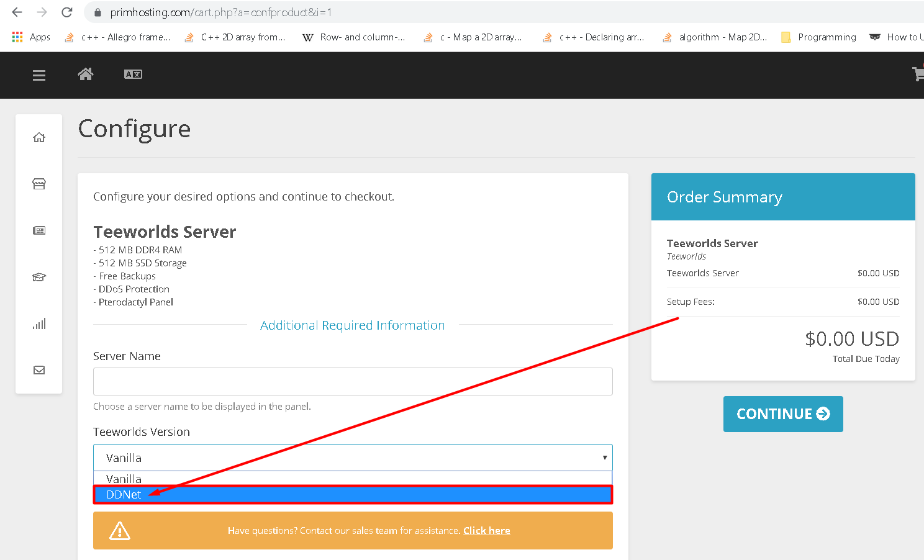Click the '- Free Backups' feature line
Image resolution: width=924 pixels, height=560 pixels.
point(124,276)
